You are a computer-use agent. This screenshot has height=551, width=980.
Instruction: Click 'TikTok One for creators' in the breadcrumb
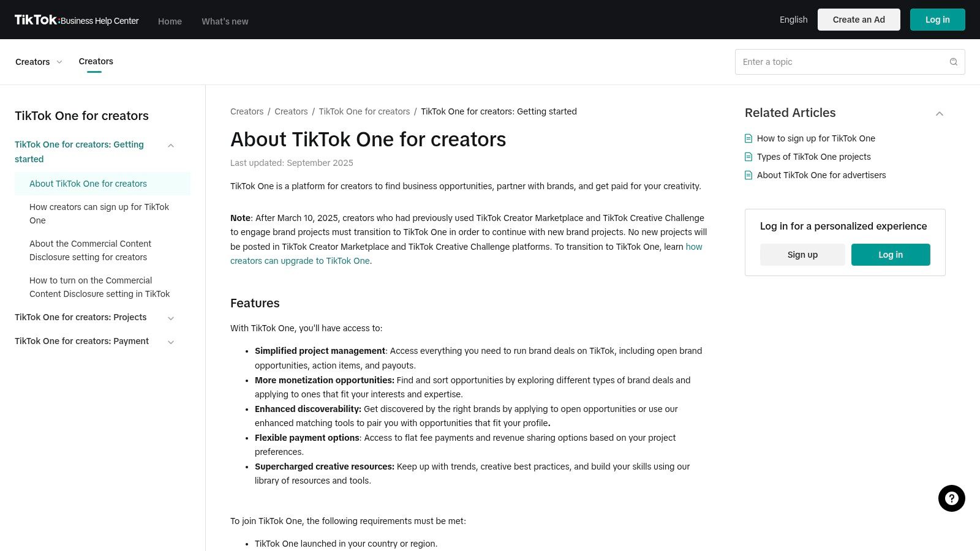tap(364, 111)
